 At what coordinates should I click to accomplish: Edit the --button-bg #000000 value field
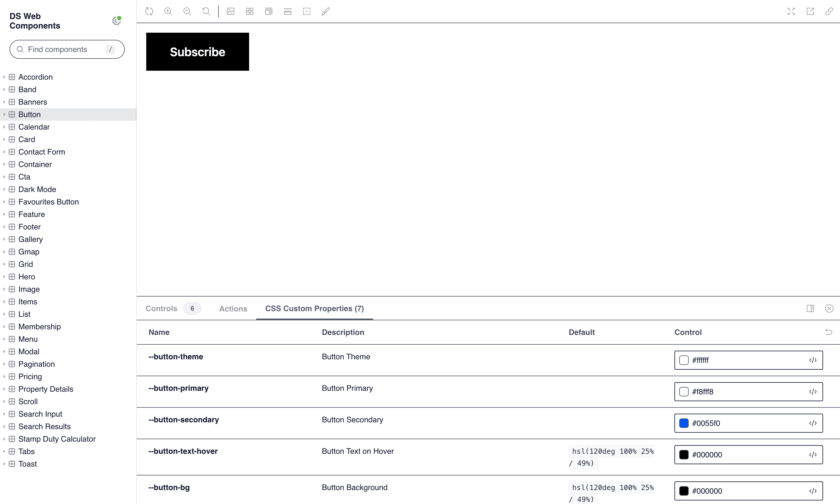(748, 491)
